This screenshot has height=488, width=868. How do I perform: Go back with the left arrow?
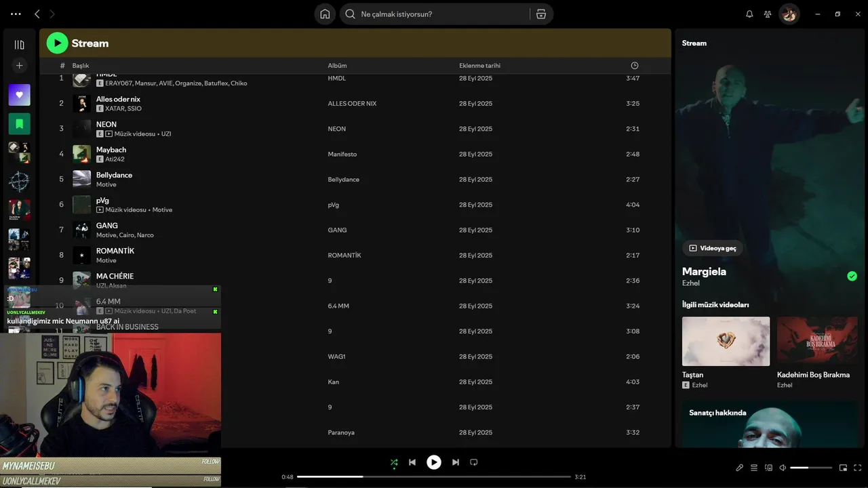point(37,14)
